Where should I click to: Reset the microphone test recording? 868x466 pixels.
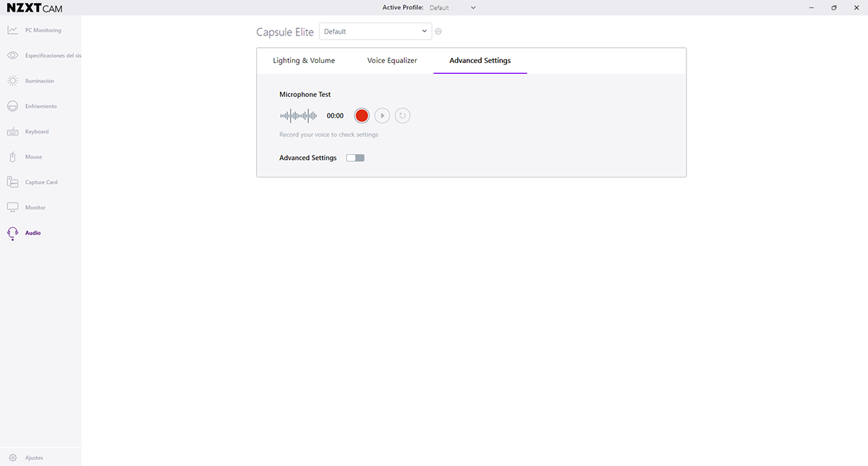(x=402, y=116)
